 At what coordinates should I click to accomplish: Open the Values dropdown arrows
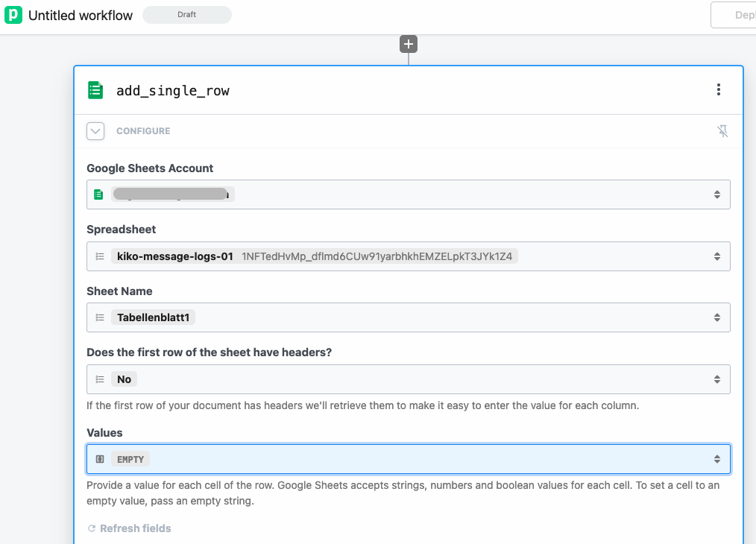pos(717,459)
